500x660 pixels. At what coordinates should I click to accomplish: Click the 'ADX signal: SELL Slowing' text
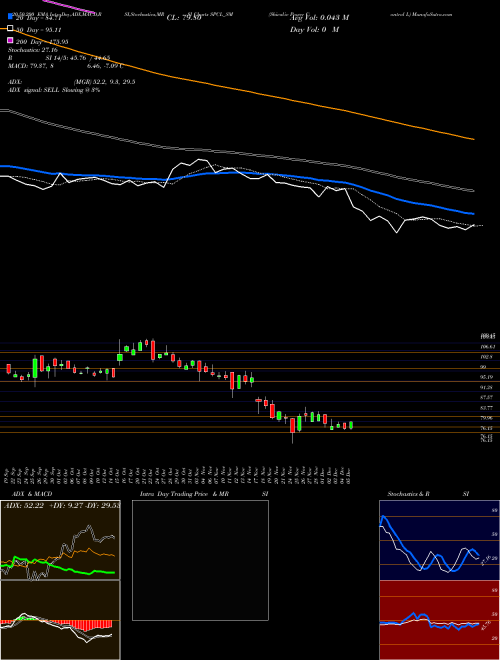pyautogui.click(x=54, y=90)
